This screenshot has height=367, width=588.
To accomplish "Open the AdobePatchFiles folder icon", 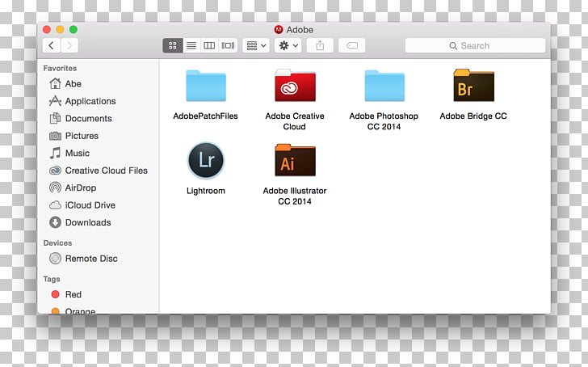I will click(x=206, y=86).
